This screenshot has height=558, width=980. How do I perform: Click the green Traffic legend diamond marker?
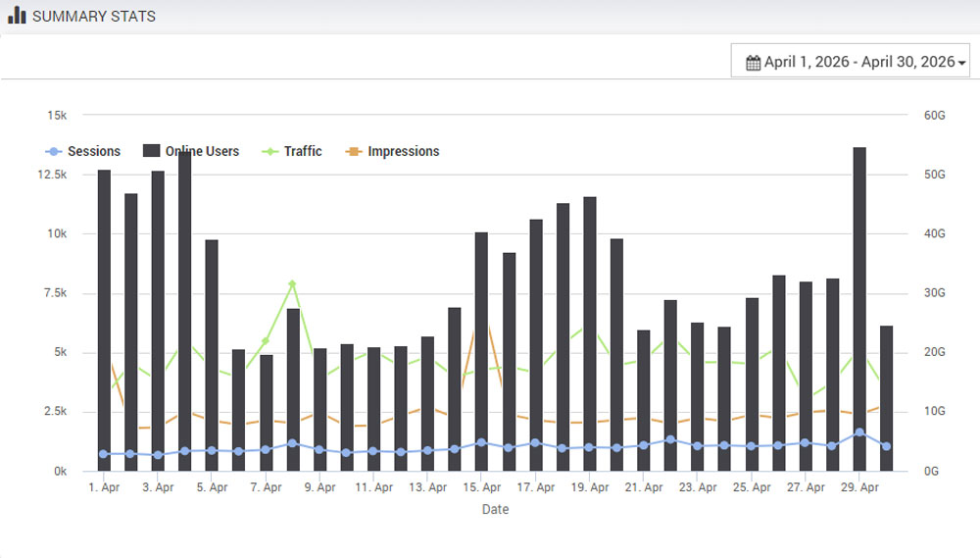point(270,151)
